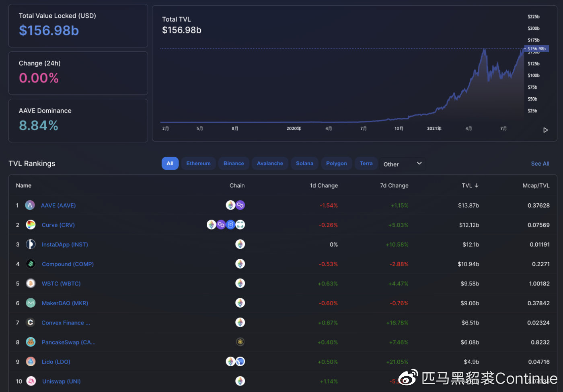Click the Uniswap unicorn logo icon
This screenshot has width=563, height=392.
click(x=31, y=381)
